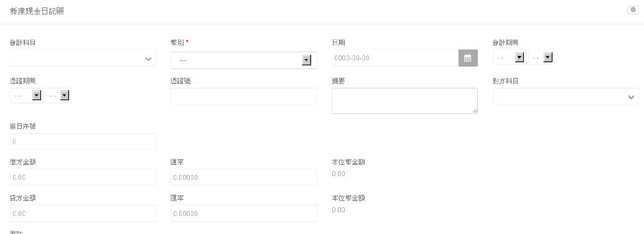Click the 當日序號 input field
Screen dimensions: 644x234
(x=83, y=141)
